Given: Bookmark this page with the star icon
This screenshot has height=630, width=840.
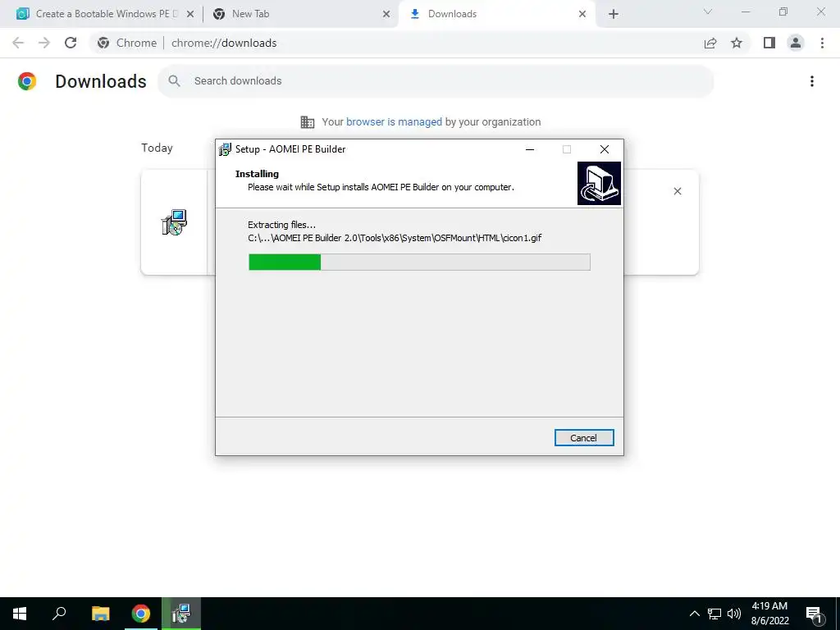Looking at the screenshot, I should tap(737, 43).
